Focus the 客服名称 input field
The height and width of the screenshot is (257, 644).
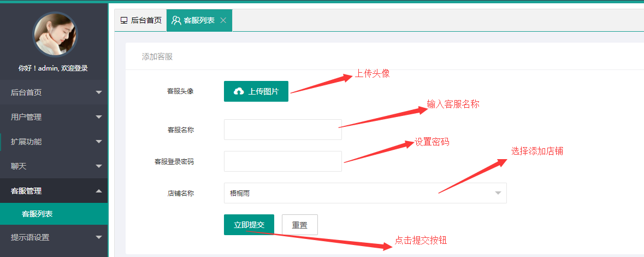282,130
